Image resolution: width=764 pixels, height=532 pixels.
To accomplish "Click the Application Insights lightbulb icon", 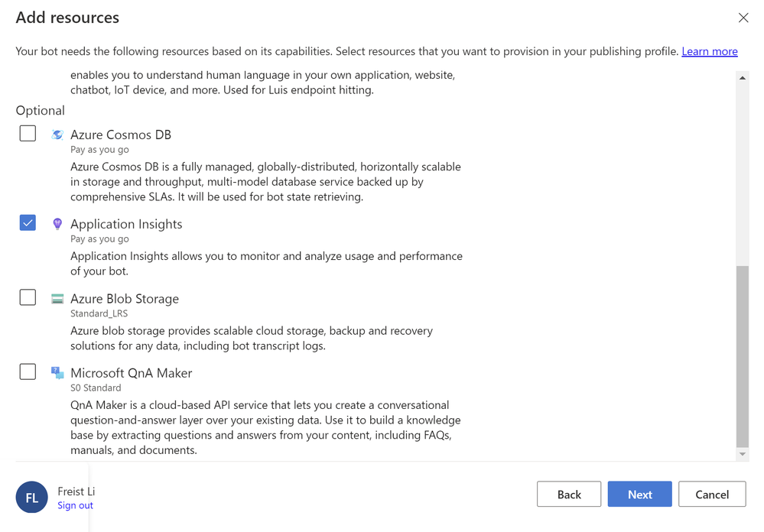I will pos(57,224).
